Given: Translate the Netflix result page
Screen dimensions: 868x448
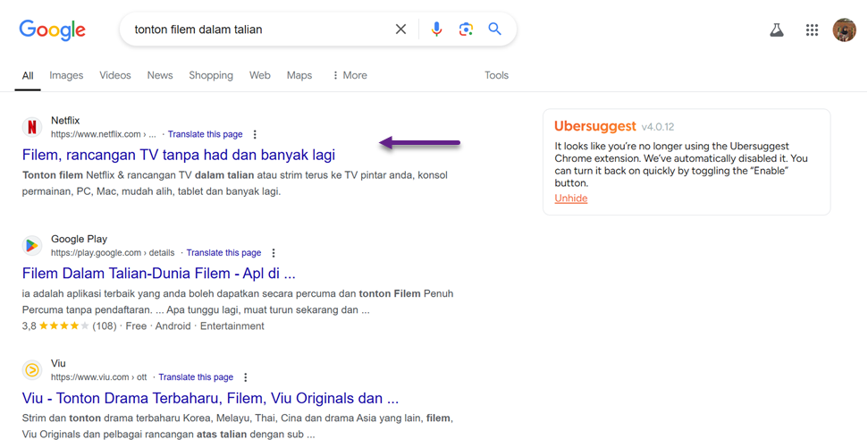Looking at the screenshot, I should (206, 134).
